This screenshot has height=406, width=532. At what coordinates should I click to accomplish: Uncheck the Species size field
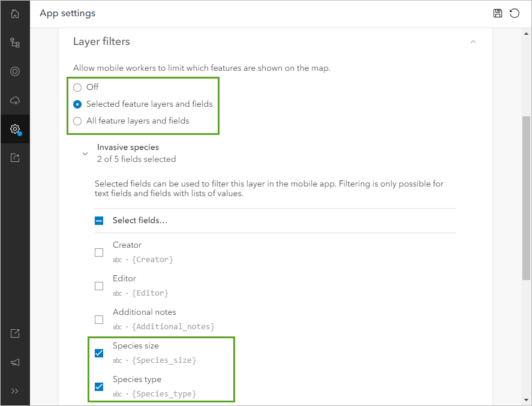[99, 353]
